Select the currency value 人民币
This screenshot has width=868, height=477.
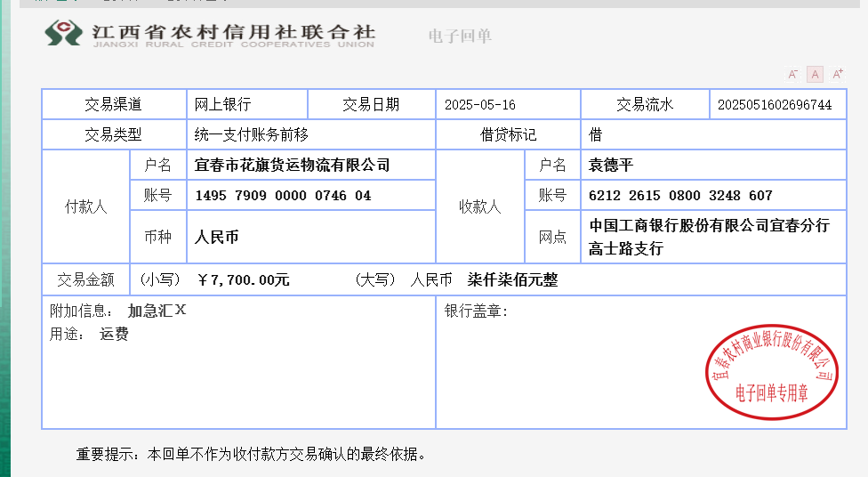click(216, 237)
